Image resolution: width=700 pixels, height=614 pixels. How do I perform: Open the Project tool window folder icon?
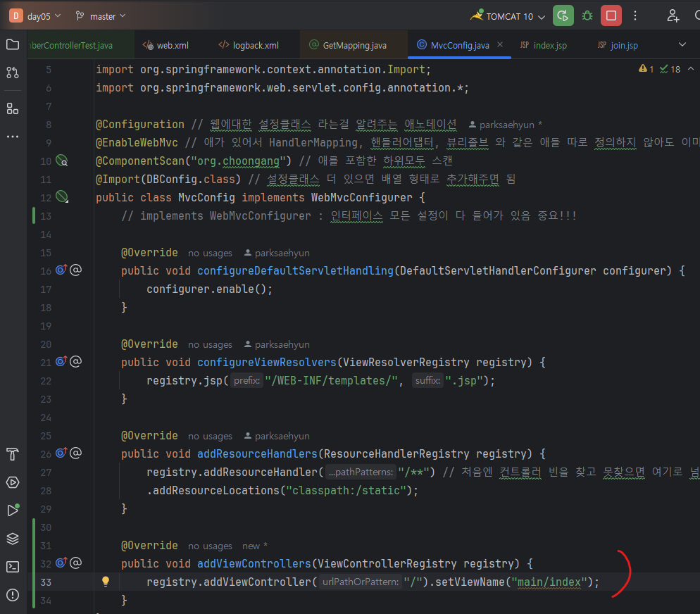(x=13, y=44)
